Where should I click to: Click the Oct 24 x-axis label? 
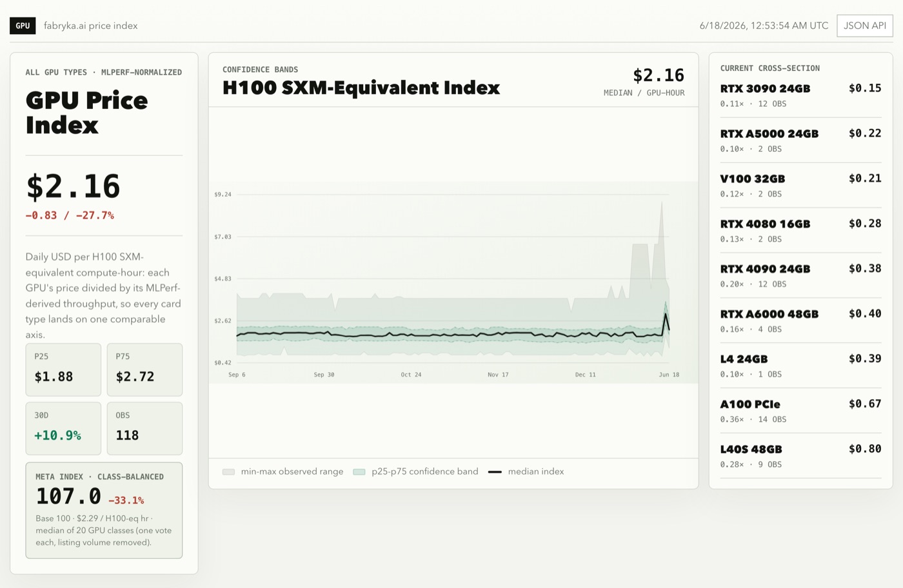coord(411,375)
